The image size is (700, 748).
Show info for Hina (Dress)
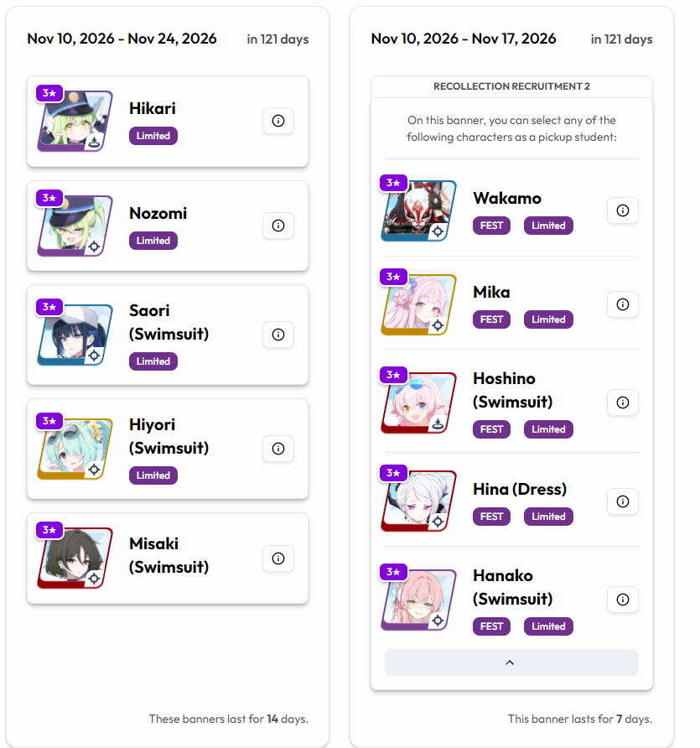tap(622, 501)
